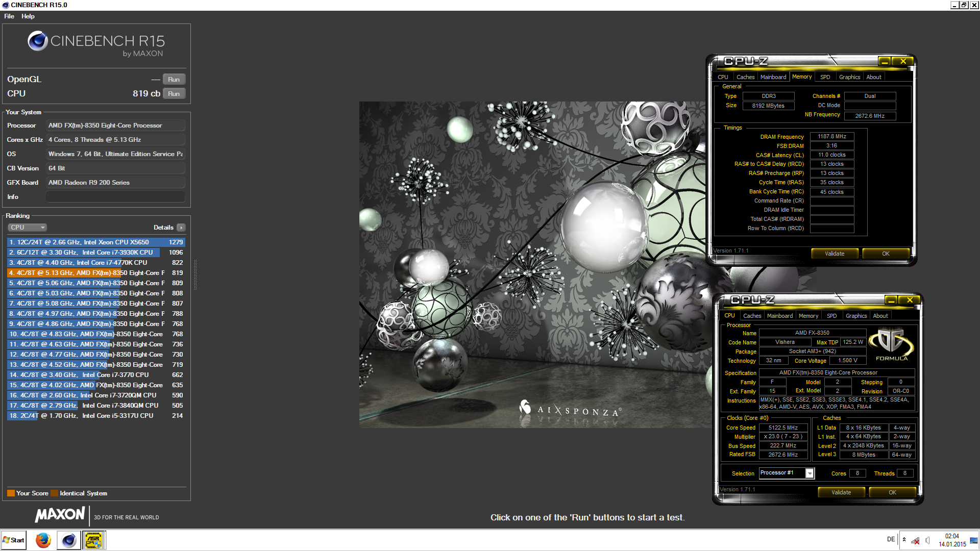Click the volume tray icon
Viewport: 980px width, 551px height.
(x=927, y=540)
